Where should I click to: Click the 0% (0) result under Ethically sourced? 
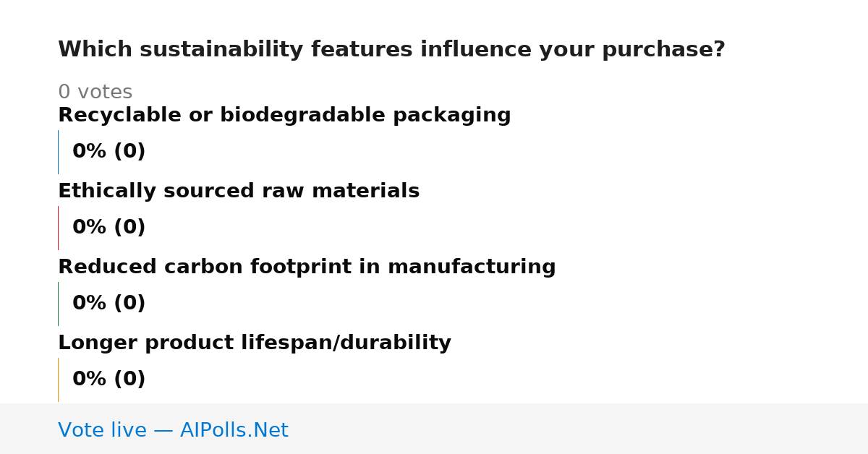[109, 228]
